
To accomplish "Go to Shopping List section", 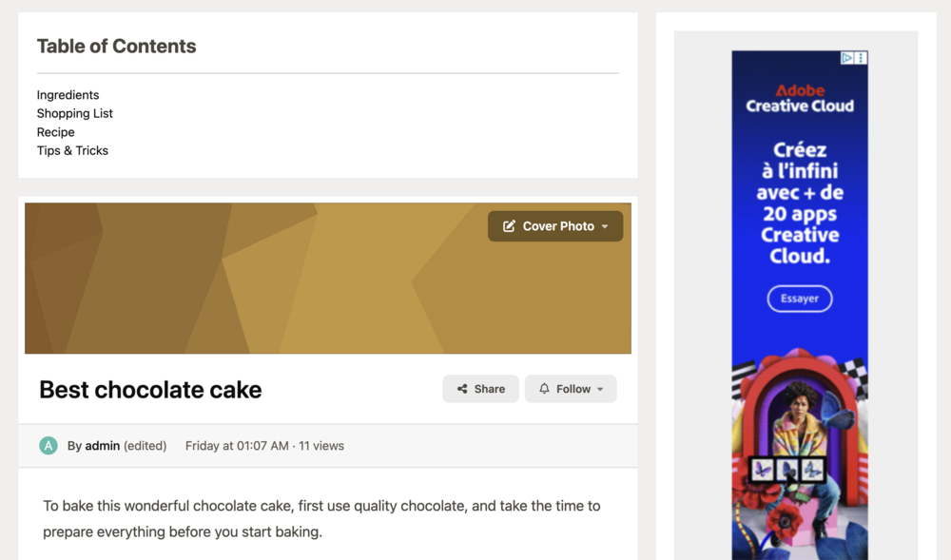I will click(x=74, y=113).
